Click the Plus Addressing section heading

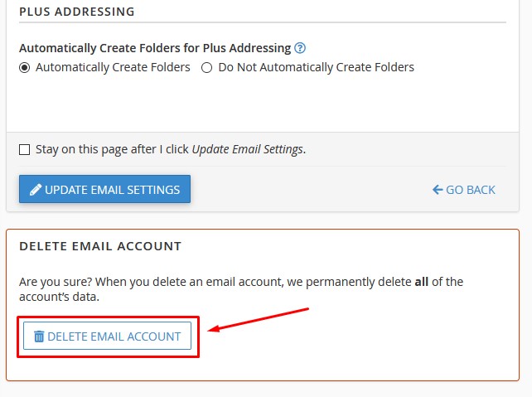(x=76, y=12)
